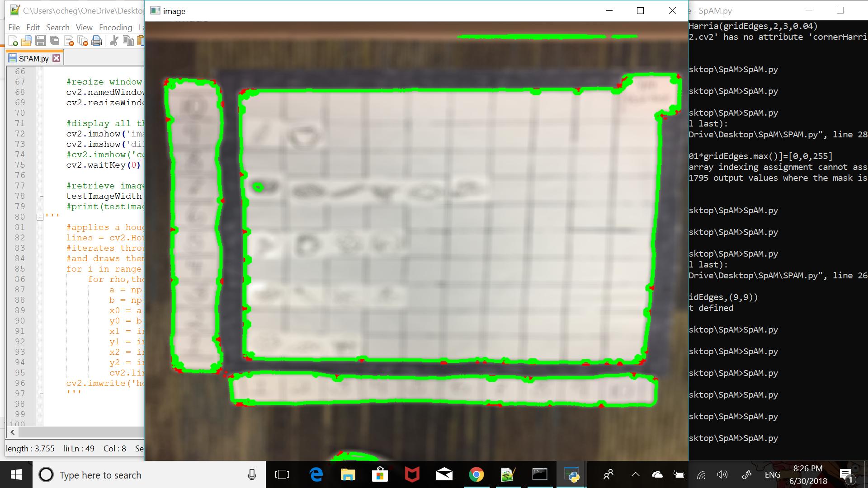Click the Python taskbar icon
The image size is (868, 488).
(x=572, y=475)
